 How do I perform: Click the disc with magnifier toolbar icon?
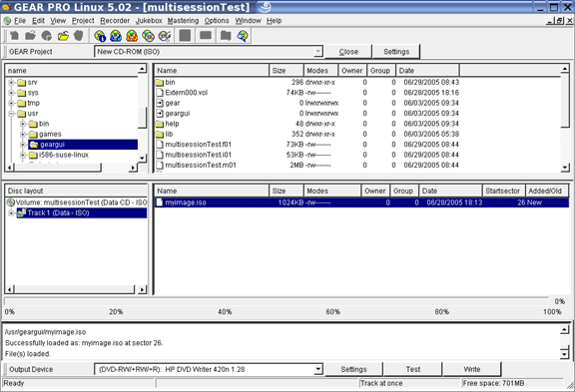[243, 36]
